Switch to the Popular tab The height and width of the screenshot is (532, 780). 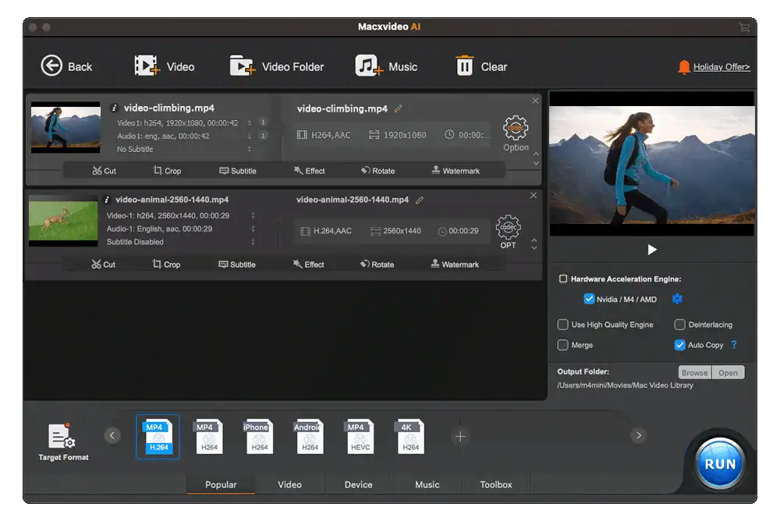click(x=221, y=484)
